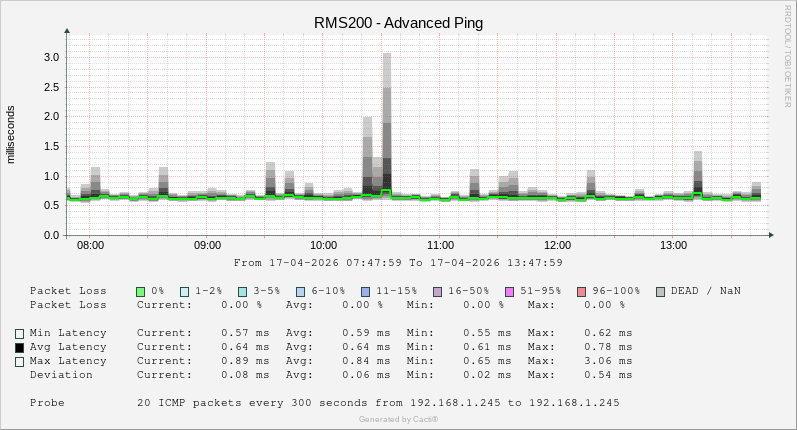The width and height of the screenshot is (797, 430).
Task: Click the 1-2% packet loss legend swatch
Action: point(185,291)
